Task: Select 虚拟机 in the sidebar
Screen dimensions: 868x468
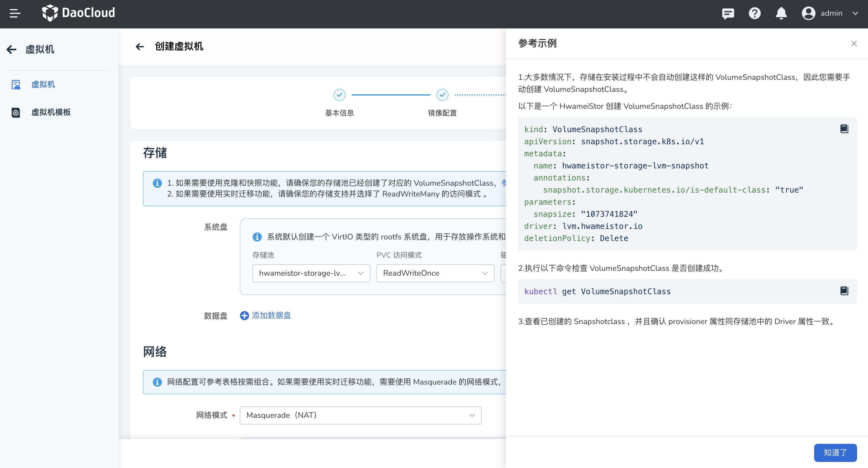Action: pos(43,85)
